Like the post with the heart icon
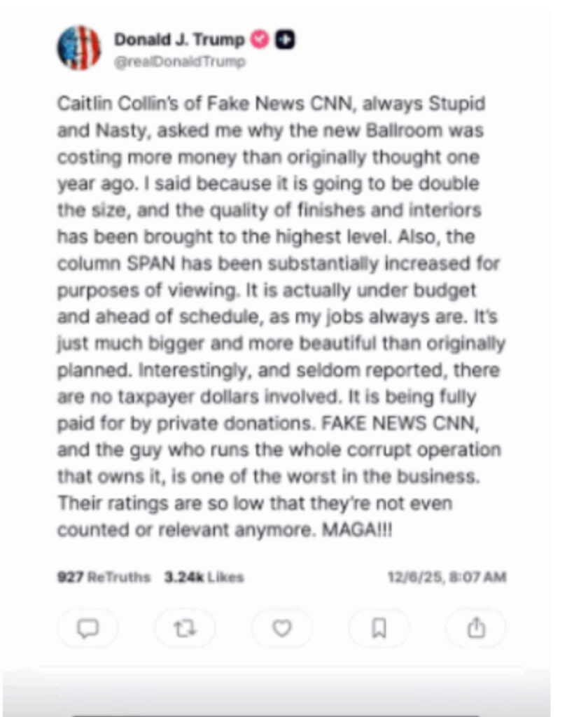588x717 pixels. tap(281, 628)
